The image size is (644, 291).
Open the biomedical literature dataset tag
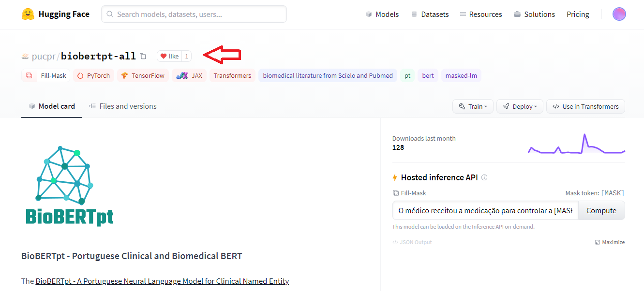[328, 75]
